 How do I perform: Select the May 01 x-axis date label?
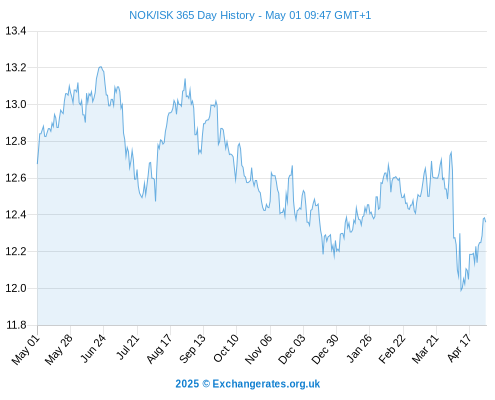[25, 350]
